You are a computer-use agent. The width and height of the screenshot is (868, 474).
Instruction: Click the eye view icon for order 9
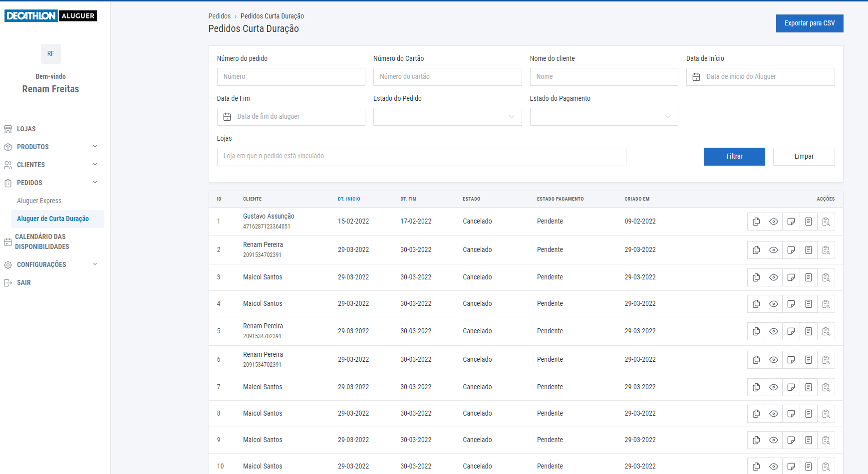click(774, 440)
